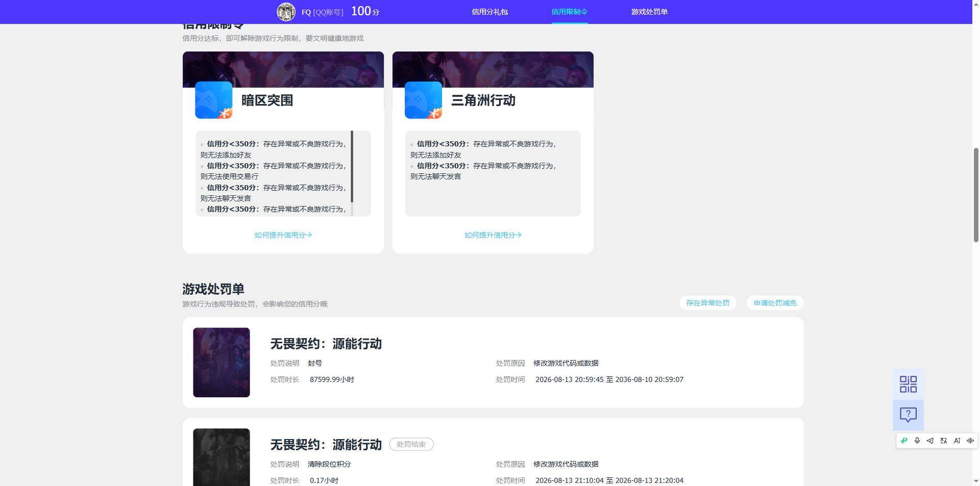Switch to 信用分礼包 tab

(x=489, y=12)
